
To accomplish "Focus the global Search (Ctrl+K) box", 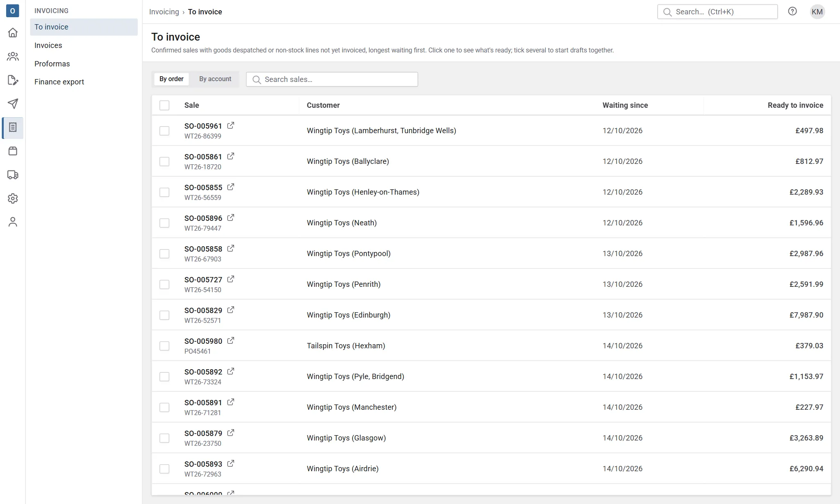I will coord(717,12).
